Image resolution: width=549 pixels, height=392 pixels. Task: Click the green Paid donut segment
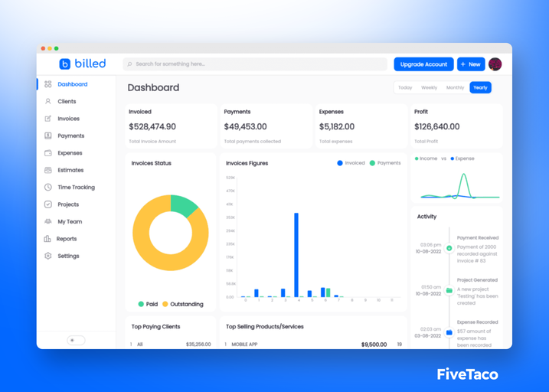183,205
